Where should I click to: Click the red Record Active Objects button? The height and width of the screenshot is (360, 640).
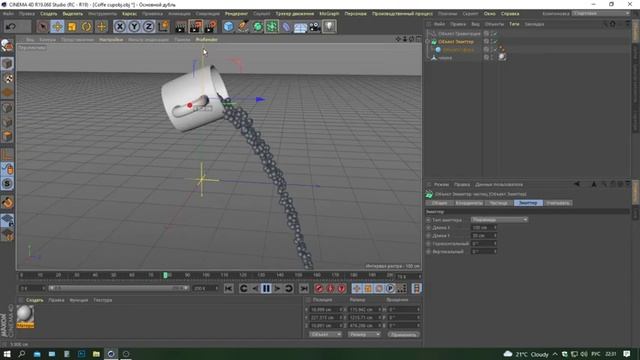point(319,289)
